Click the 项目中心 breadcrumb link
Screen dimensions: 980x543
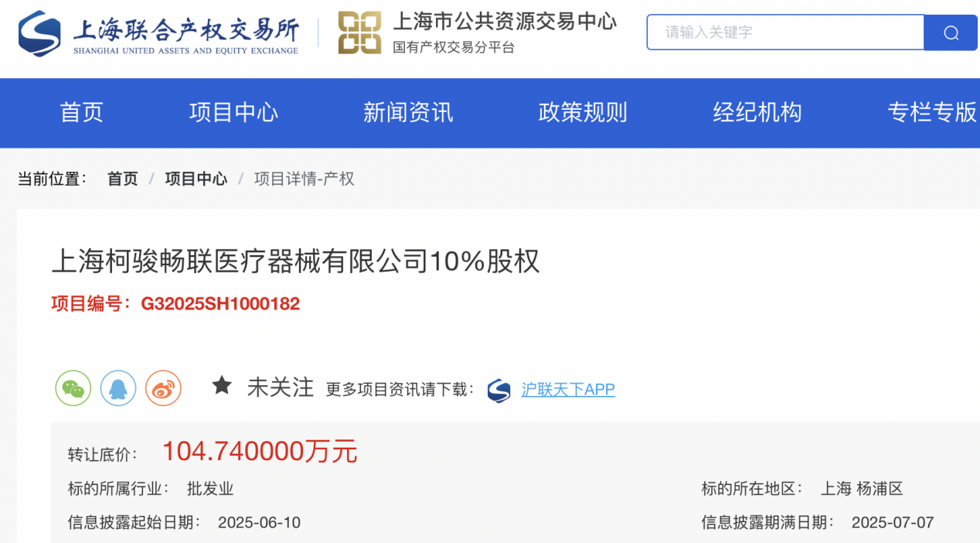pyautogui.click(x=196, y=179)
